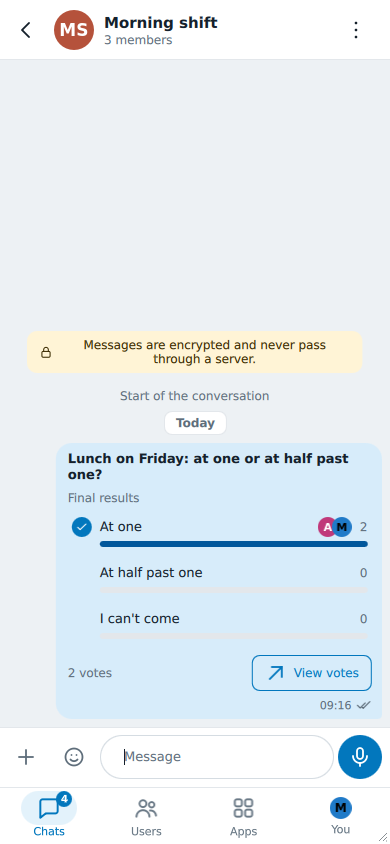The width and height of the screenshot is (390, 844).
Task: Toggle the checked 'At one' poll option
Action: pos(82,527)
